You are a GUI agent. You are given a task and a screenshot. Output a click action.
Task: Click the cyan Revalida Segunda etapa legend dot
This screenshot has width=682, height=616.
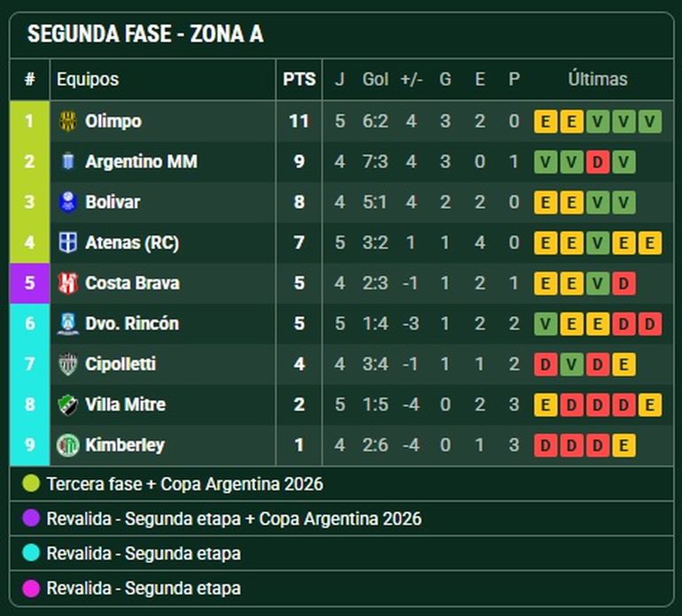pyautogui.click(x=31, y=553)
